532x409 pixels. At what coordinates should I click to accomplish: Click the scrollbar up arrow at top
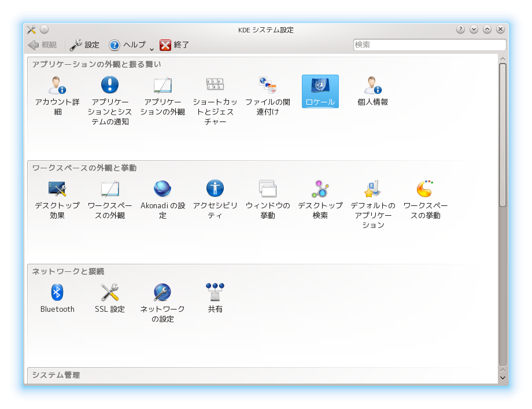pyautogui.click(x=503, y=59)
